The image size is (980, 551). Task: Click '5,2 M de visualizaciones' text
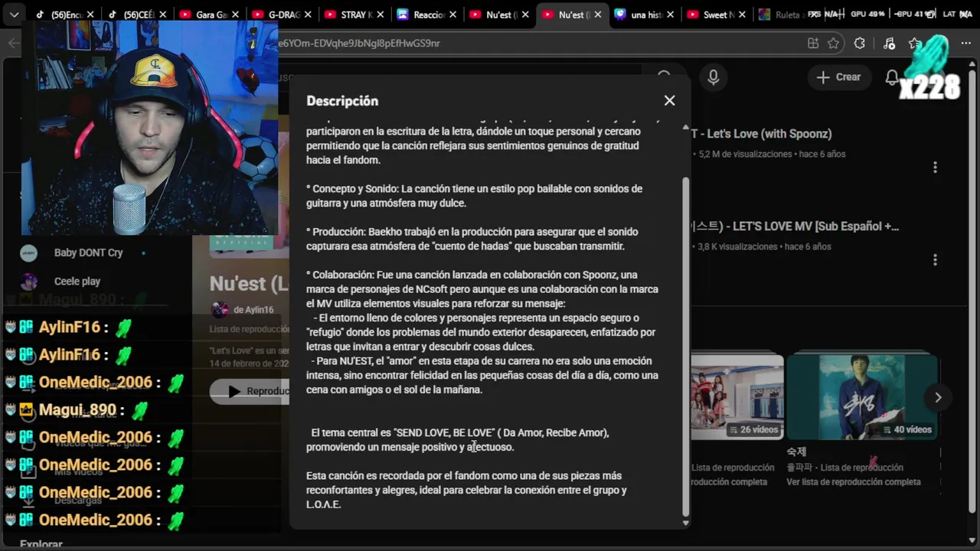(745, 155)
